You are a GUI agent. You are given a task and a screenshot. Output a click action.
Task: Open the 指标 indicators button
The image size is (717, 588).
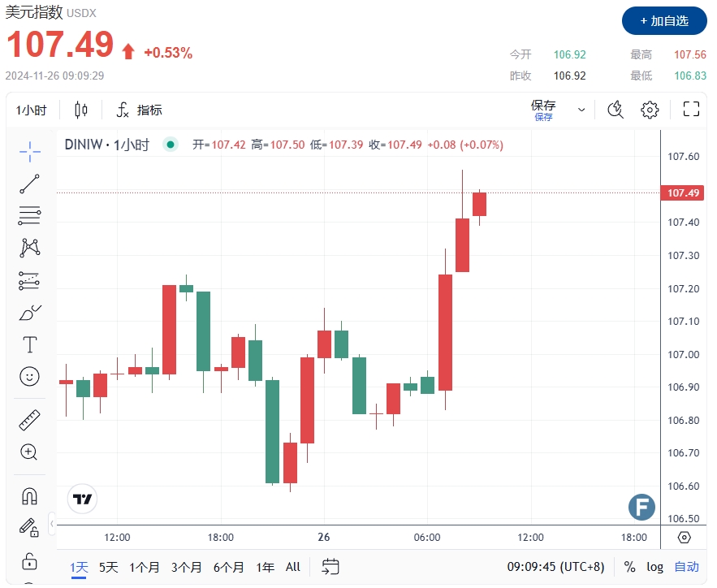pos(140,110)
